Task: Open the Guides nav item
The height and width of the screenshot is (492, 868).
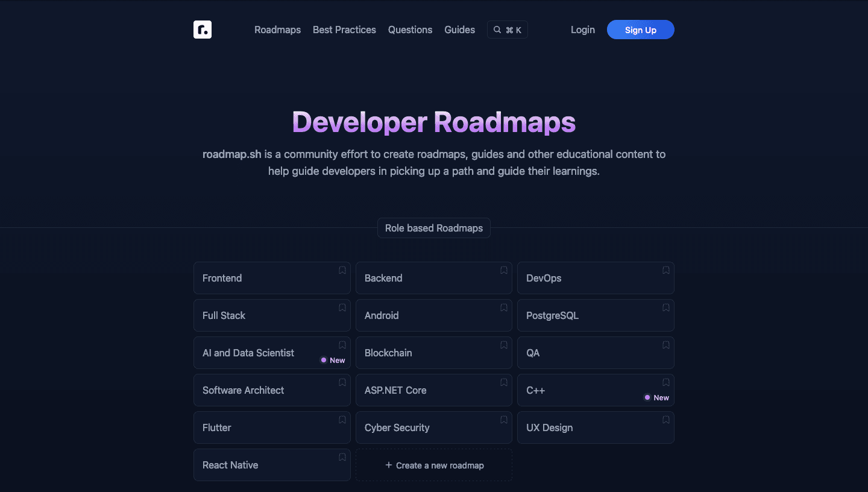Action: [x=459, y=30]
